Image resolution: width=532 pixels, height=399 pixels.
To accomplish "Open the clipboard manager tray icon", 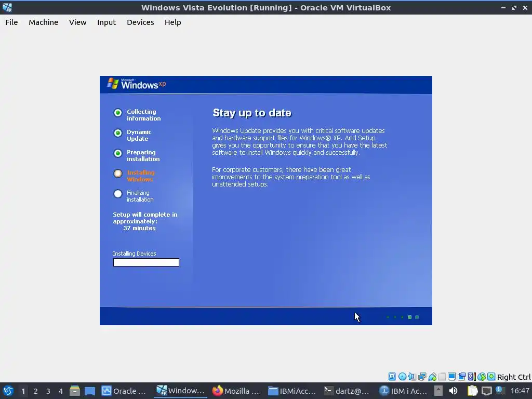I will point(472,391).
